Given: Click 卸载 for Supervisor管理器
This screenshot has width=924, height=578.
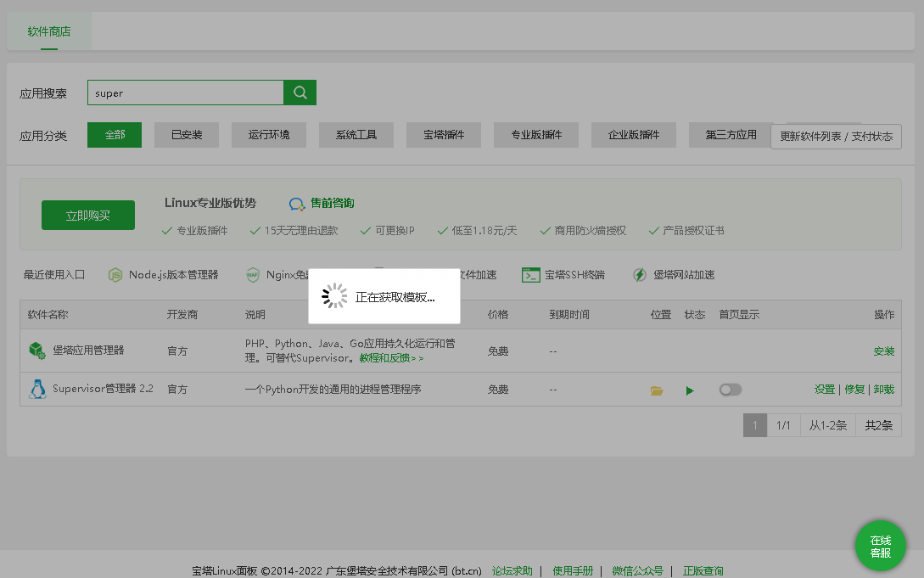Looking at the screenshot, I should pyautogui.click(x=884, y=390).
